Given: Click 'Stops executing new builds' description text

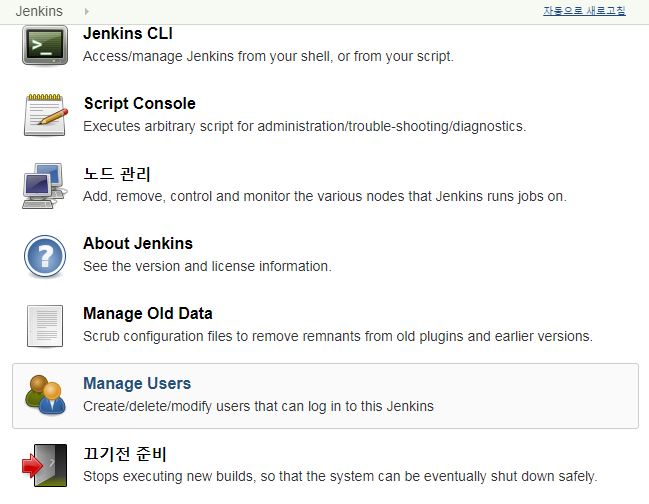Looking at the screenshot, I should [x=340, y=476].
